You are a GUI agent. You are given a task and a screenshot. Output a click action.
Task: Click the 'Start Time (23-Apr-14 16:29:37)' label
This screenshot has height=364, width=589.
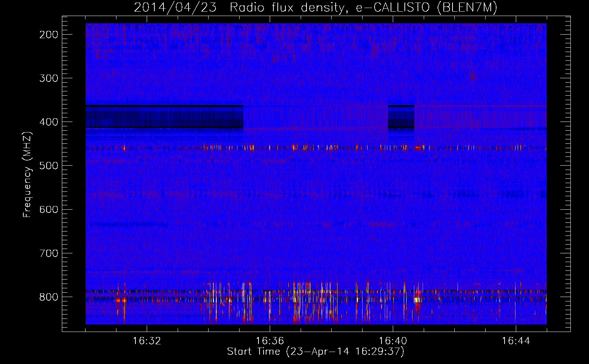[x=316, y=352]
